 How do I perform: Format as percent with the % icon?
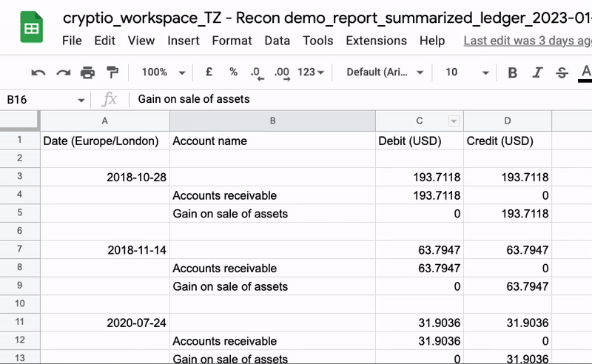(x=233, y=72)
